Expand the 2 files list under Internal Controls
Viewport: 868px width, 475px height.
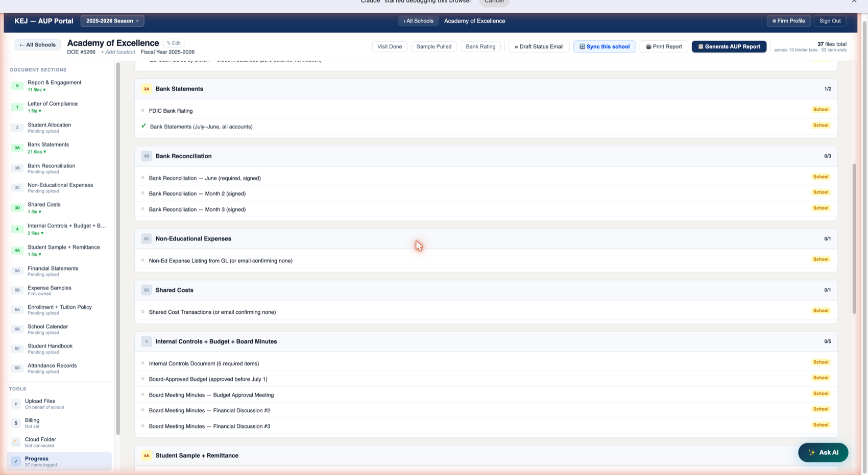36,233
